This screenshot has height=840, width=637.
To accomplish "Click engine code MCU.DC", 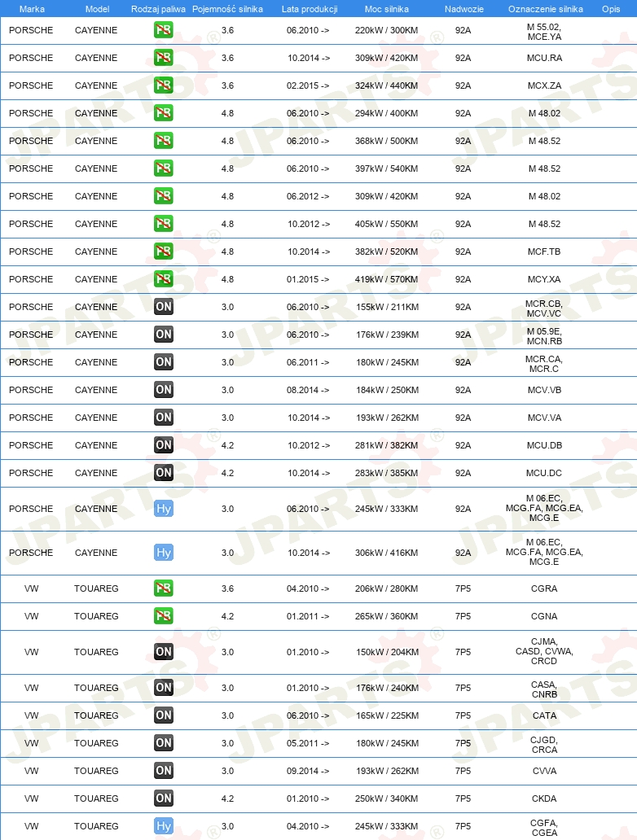I will coord(544,473).
